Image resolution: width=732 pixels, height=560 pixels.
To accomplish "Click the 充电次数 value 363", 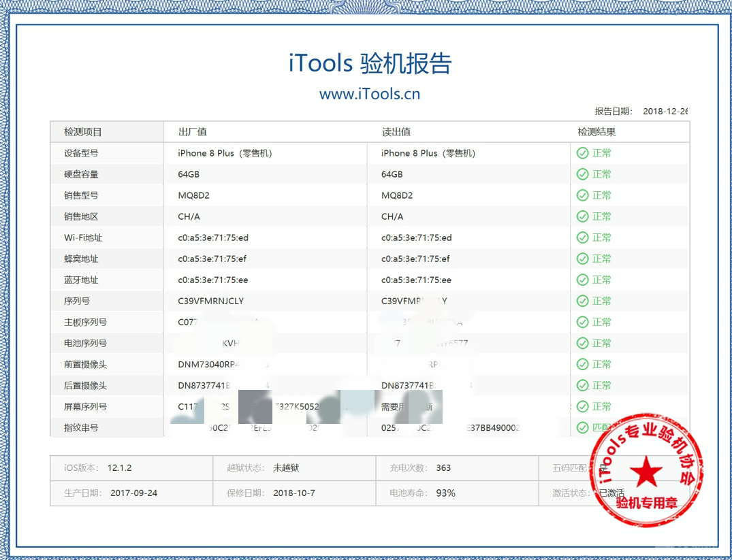I will pyautogui.click(x=443, y=467).
